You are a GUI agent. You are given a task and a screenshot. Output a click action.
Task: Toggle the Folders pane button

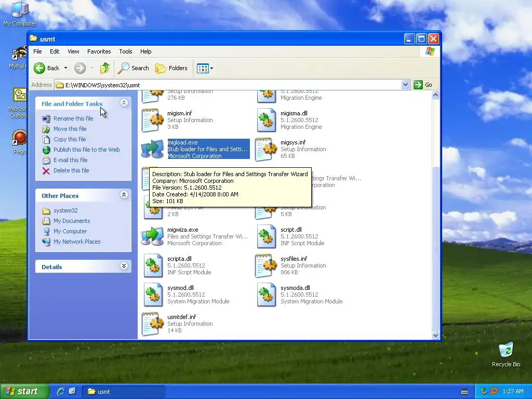pyautogui.click(x=171, y=68)
